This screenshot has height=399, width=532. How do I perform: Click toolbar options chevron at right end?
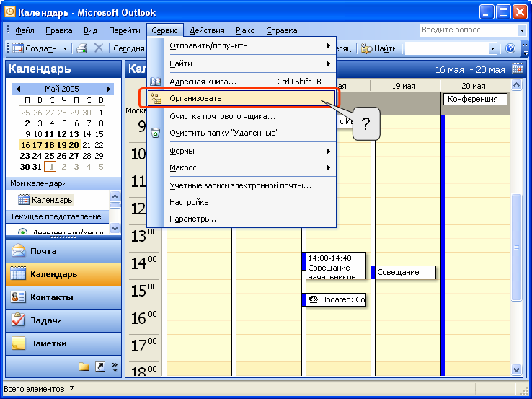click(x=526, y=48)
